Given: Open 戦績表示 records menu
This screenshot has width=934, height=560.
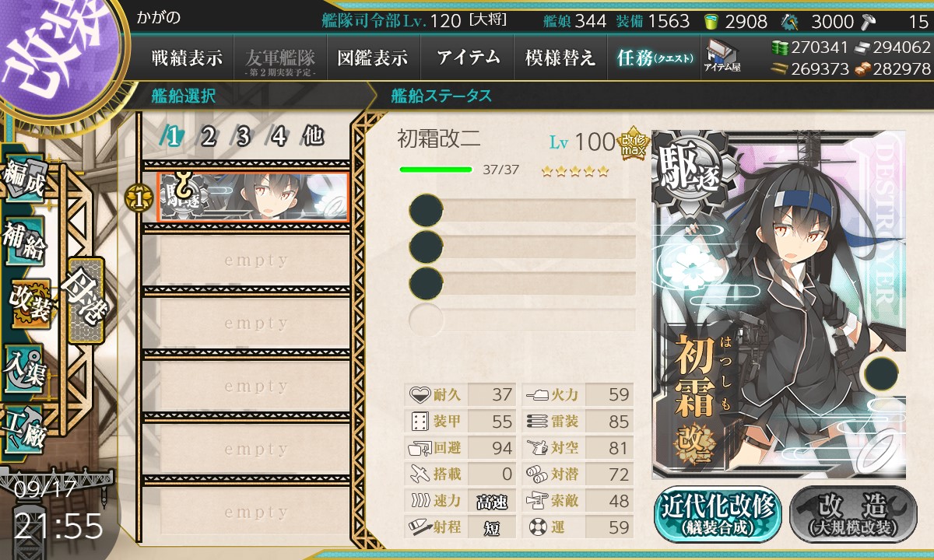Looking at the screenshot, I should [x=187, y=58].
